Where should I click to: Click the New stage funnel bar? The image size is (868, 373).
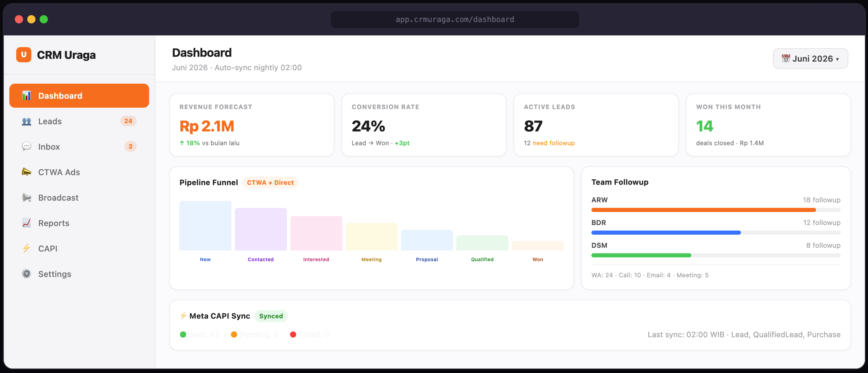(x=205, y=226)
